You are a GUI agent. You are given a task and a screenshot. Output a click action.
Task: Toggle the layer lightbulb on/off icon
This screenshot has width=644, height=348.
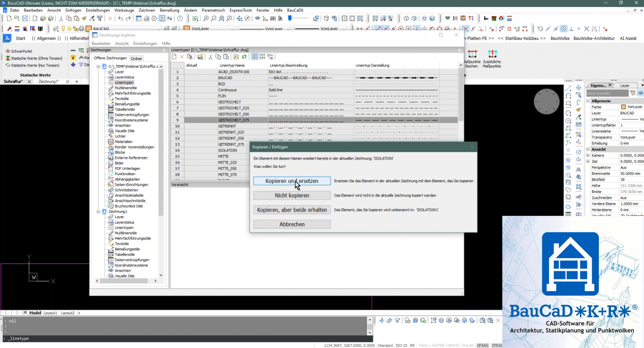tap(63, 29)
